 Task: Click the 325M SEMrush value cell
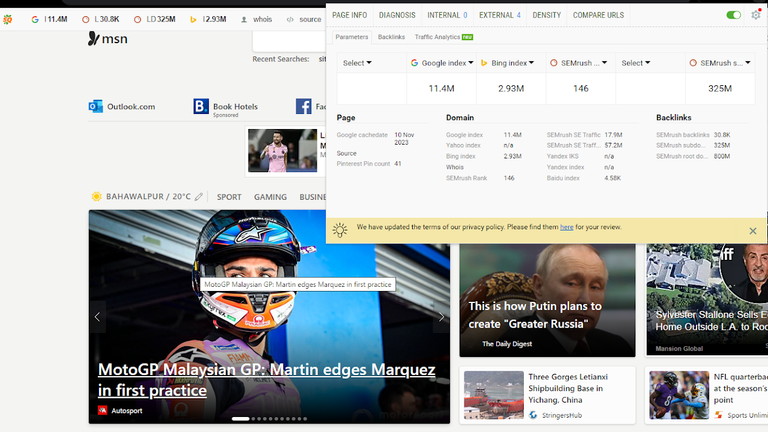pyautogui.click(x=720, y=89)
